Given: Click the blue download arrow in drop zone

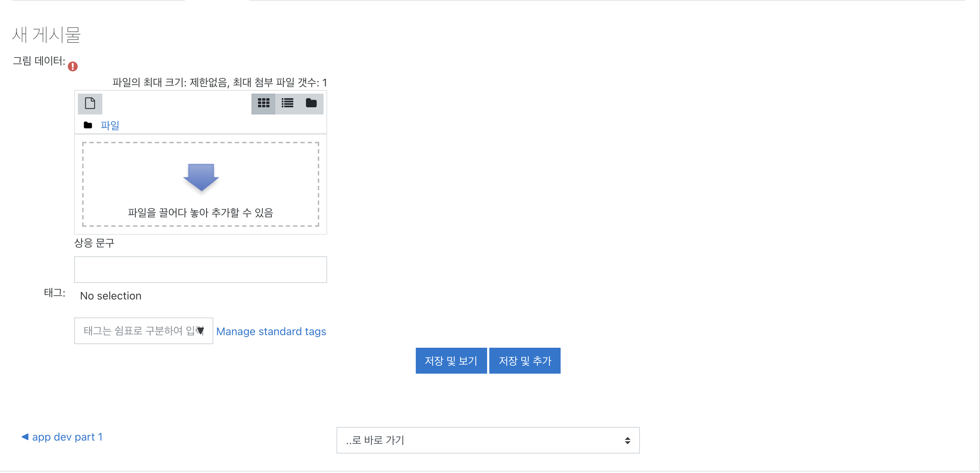Looking at the screenshot, I should (x=201, y=177).
